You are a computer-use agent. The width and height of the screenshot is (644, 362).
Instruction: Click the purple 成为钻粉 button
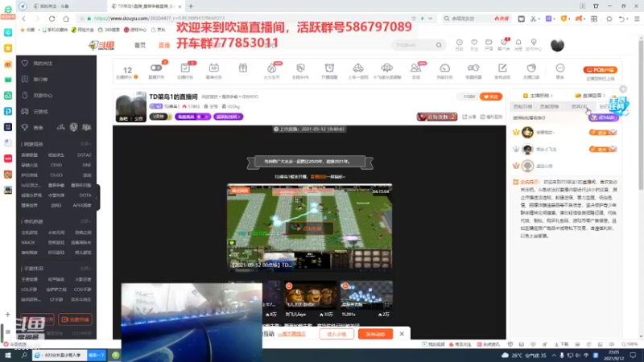click(603, 117)
